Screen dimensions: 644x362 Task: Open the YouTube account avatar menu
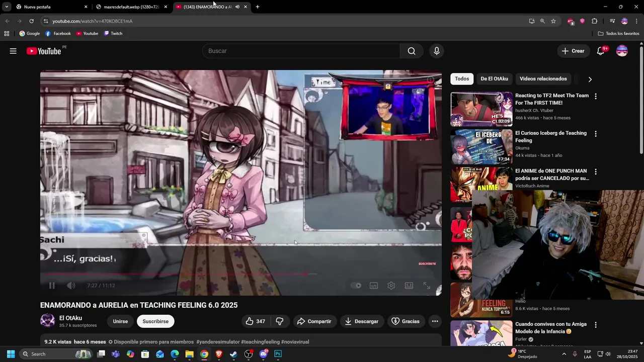pos(622,51)
